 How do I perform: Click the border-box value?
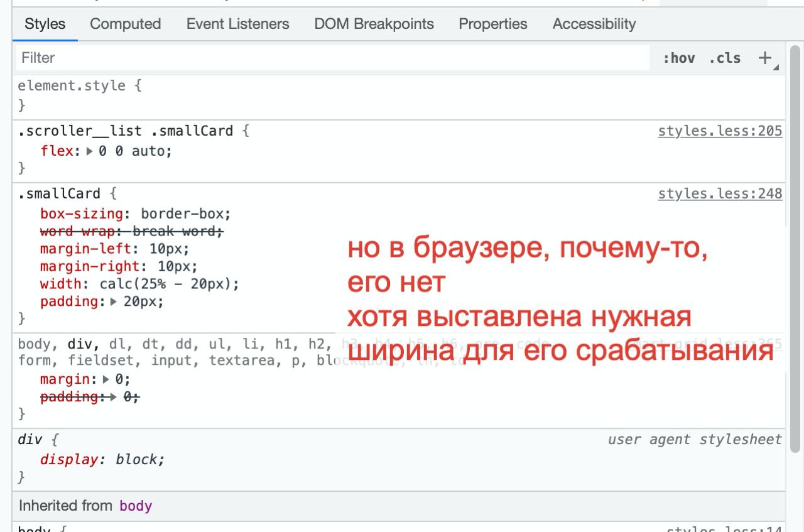point(182,214)
